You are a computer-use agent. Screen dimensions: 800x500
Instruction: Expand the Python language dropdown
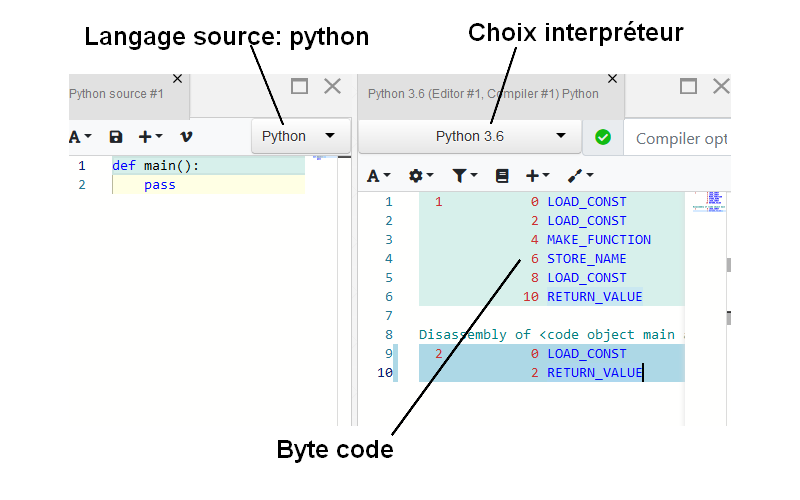click(300, 136)
